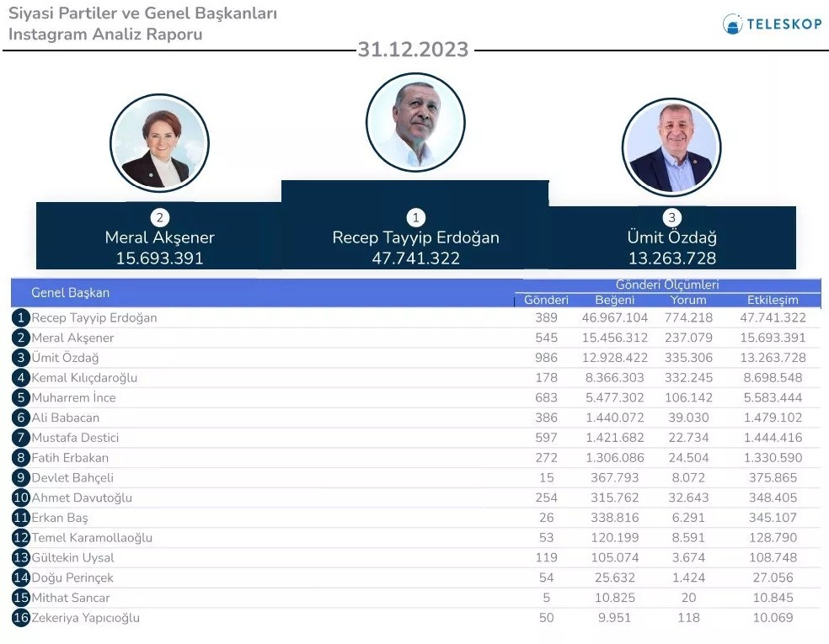
Task: Click the Teleskop logo icon
Action: tap(732, 24)
